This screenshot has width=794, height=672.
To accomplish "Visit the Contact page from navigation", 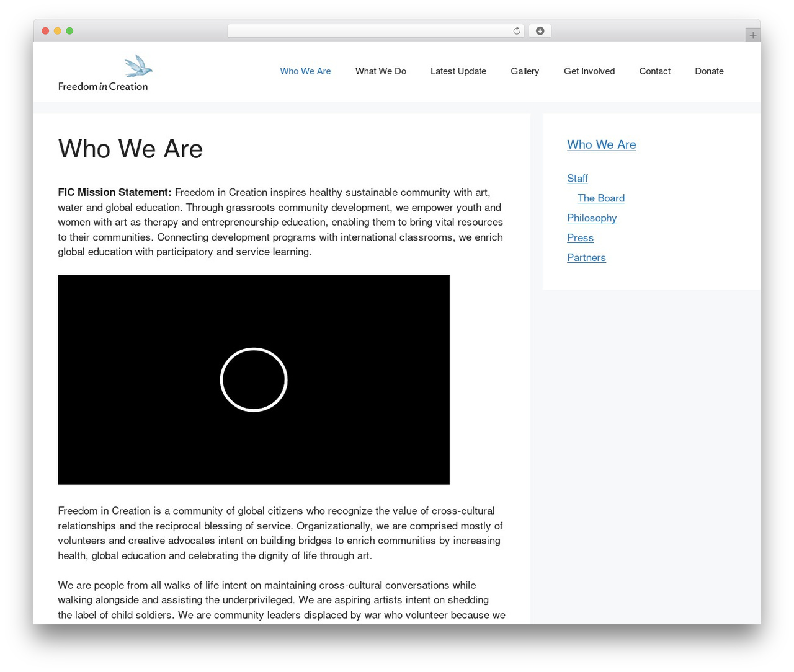I will [x=655, y=71].
